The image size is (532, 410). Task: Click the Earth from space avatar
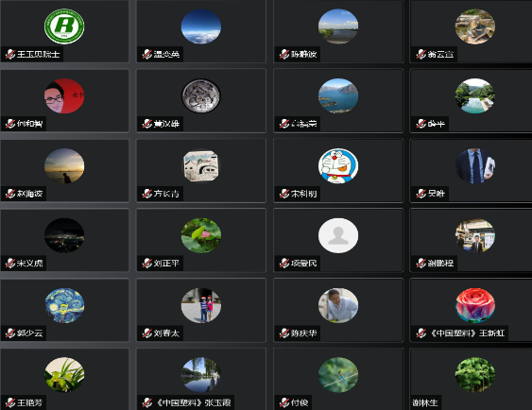[201, 26]
